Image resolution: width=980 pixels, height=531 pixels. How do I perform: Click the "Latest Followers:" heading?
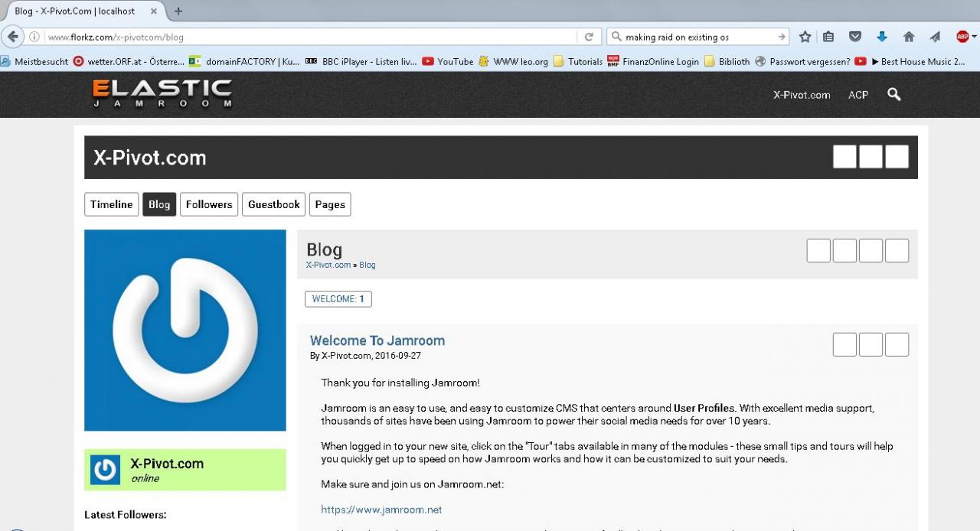[125, 515]
